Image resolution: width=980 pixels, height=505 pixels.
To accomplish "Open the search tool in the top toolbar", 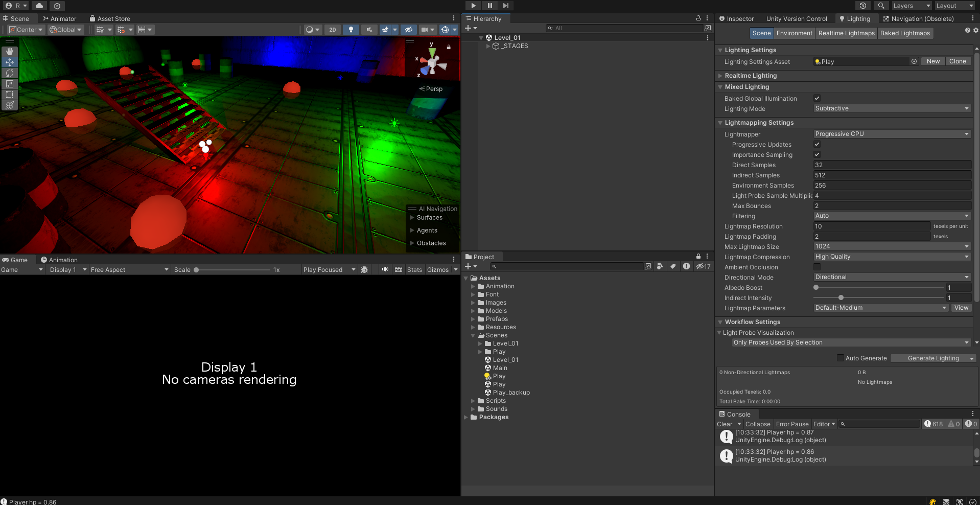I will [881, 6].
